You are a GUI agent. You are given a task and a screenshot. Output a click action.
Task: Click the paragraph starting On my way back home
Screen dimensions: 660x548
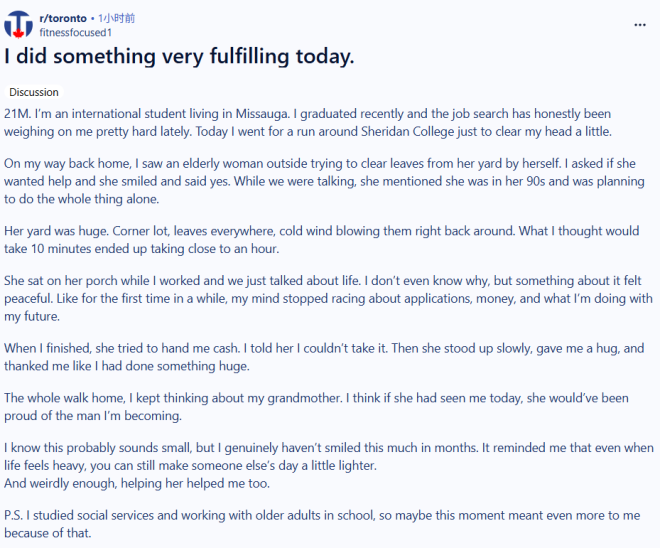pos(324,181)
